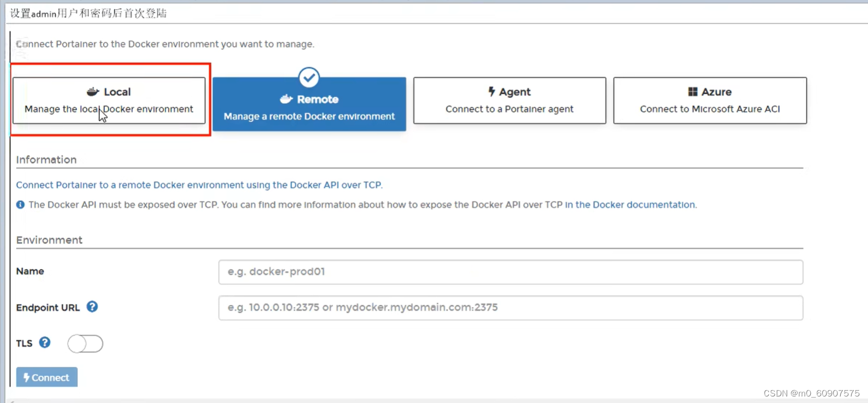Click the Docker whale icon on Local
This screenshot has height=403, width=868.
click(x=92, y=92)
